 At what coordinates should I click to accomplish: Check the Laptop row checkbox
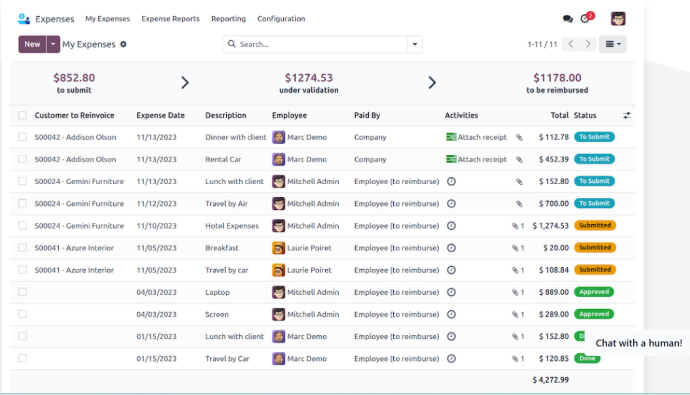[22, 292]
